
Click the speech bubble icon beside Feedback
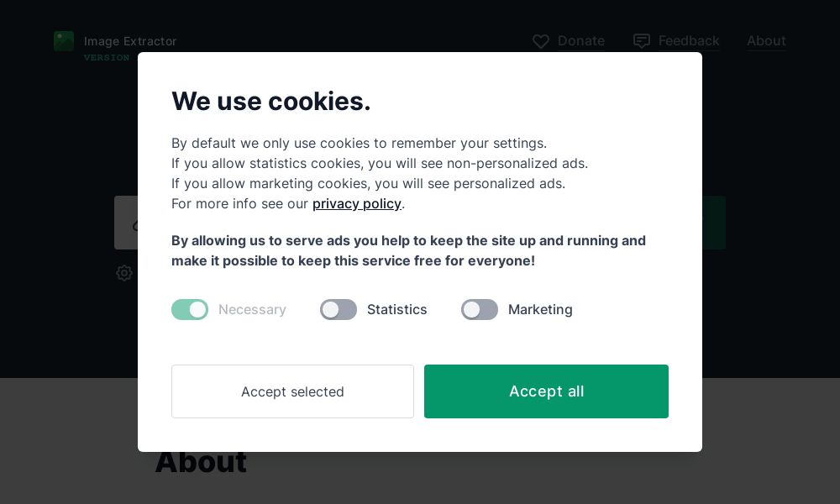click(x=642, y=40)
